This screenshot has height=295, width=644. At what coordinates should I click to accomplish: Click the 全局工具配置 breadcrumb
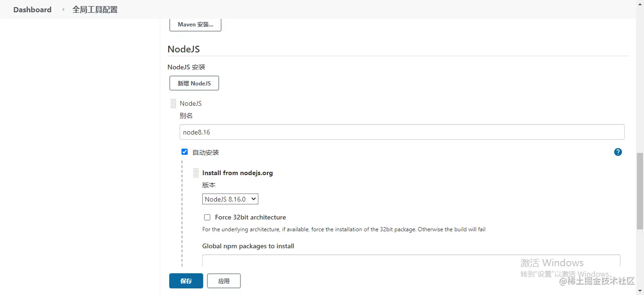click(95, 9)
